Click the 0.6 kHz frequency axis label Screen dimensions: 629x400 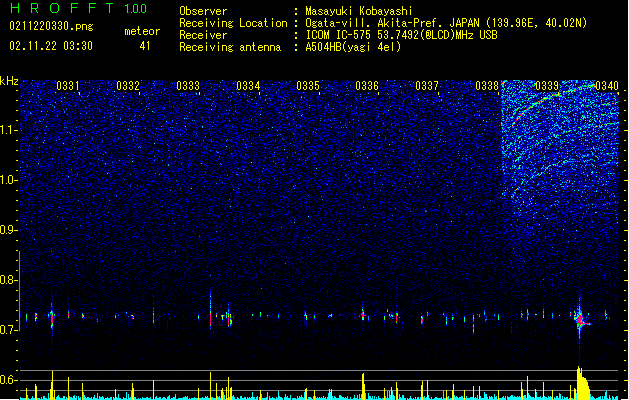tap(9, 380)
